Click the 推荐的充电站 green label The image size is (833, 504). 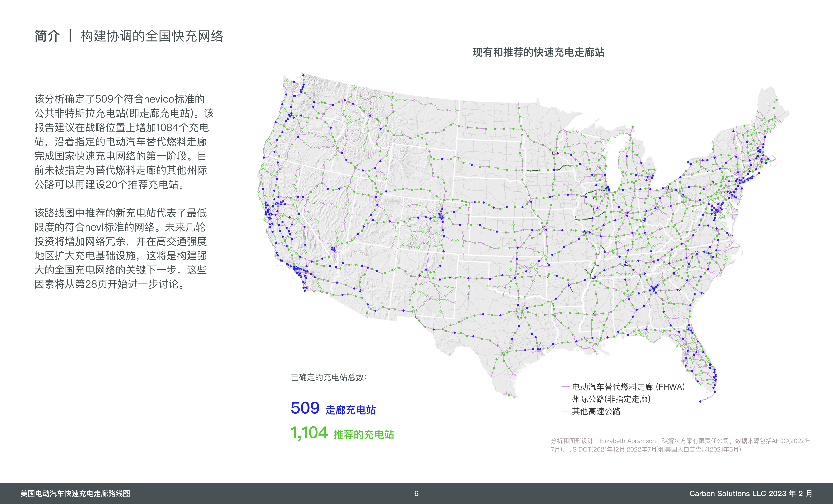coord(364,434)
